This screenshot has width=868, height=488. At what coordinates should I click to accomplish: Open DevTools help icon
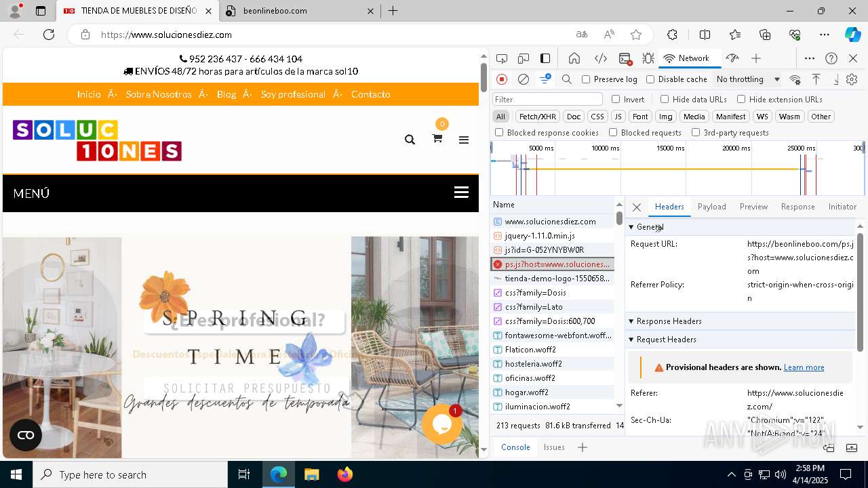(831, 58)
